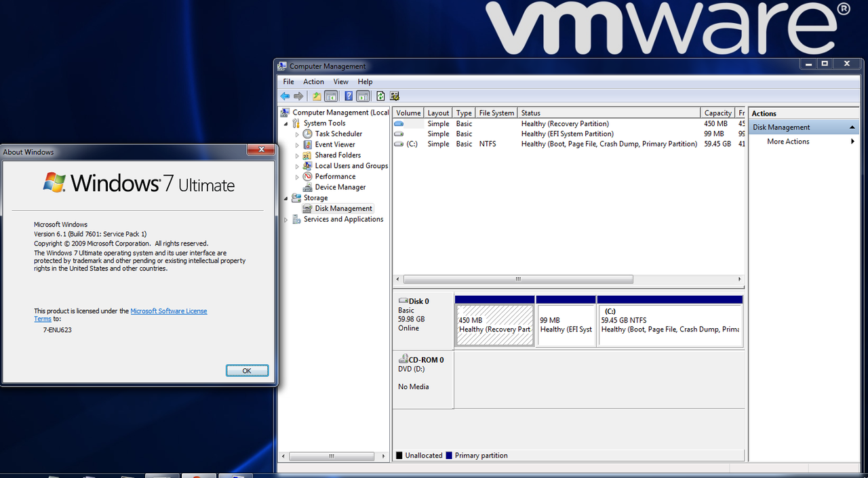This screenshot has height=478, width=868.
Task: Collapse the System Tools tree node
Action: point(286,123)
